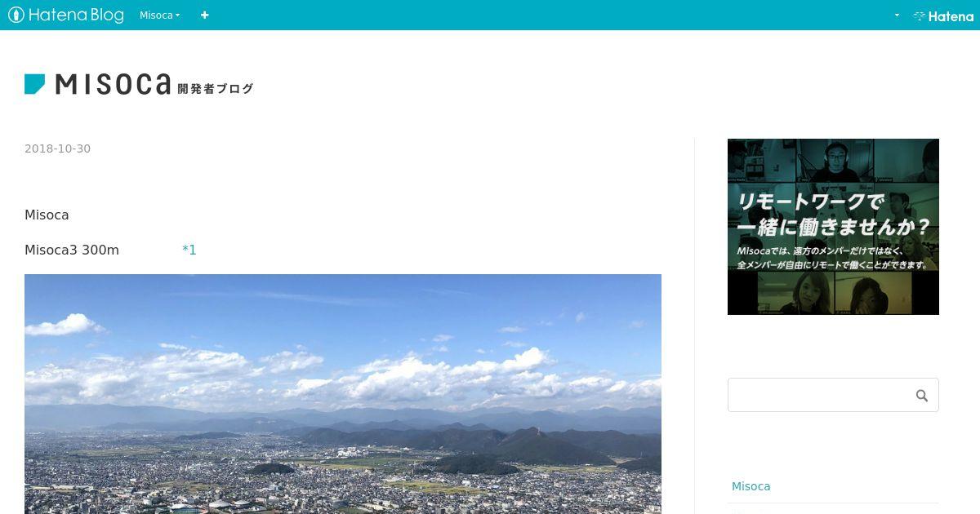Open the 2018-10-30 date link

57,148
